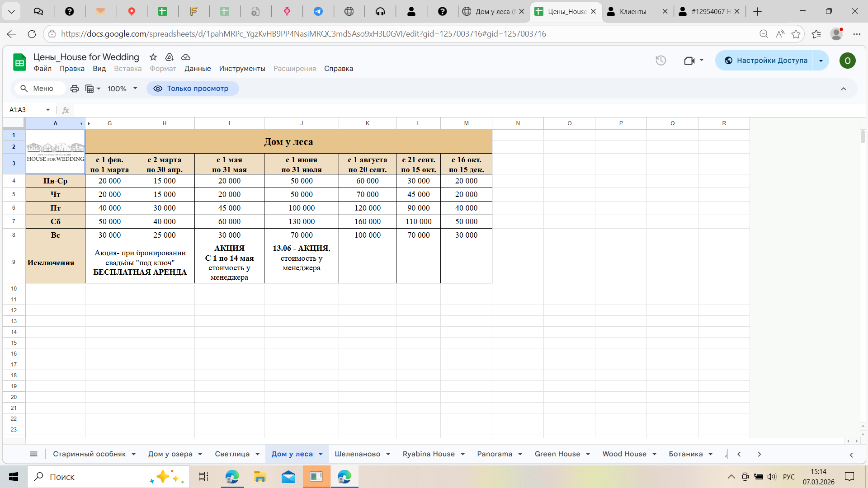
Task: Click the cloud document status icon
Action: tap(186, 57)
